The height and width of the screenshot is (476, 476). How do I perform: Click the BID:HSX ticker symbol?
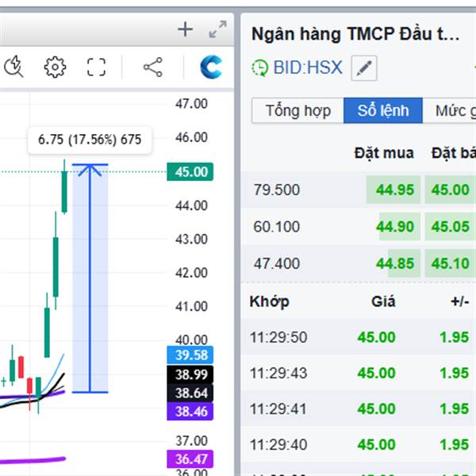pyautogui.click(x=308, y=67)
